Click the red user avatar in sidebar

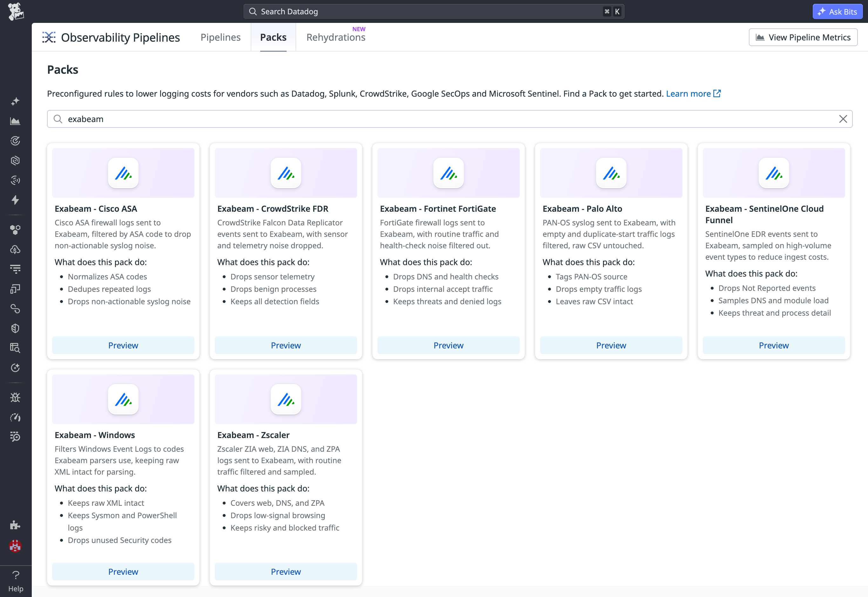coord(15,546)
